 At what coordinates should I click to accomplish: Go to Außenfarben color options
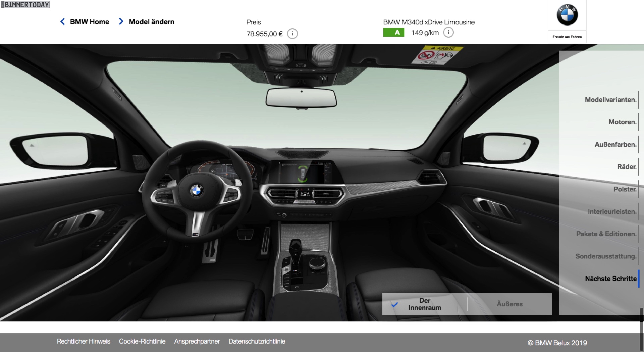[615, 145]
